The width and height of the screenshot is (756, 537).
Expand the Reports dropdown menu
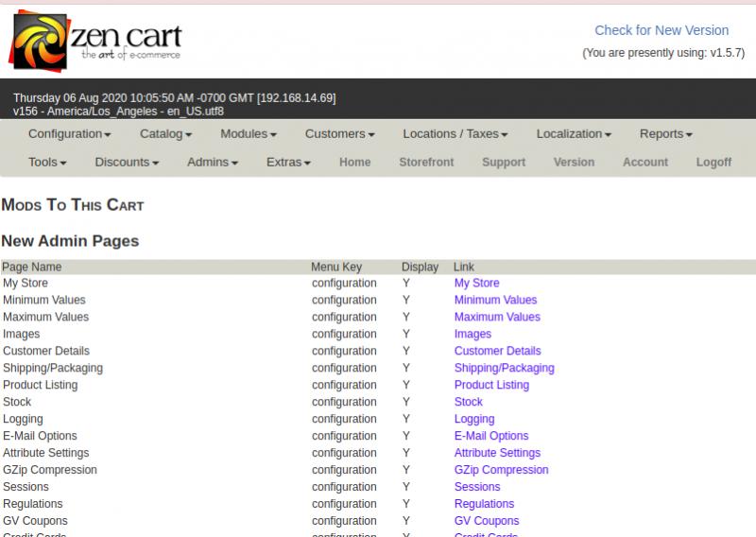pos(666,133)
